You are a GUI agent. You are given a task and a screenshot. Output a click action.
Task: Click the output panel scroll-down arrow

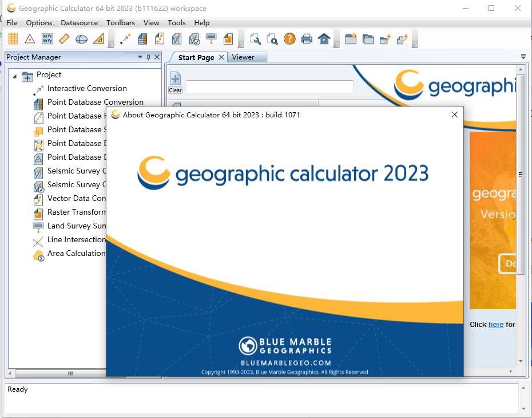click(523, 408)
